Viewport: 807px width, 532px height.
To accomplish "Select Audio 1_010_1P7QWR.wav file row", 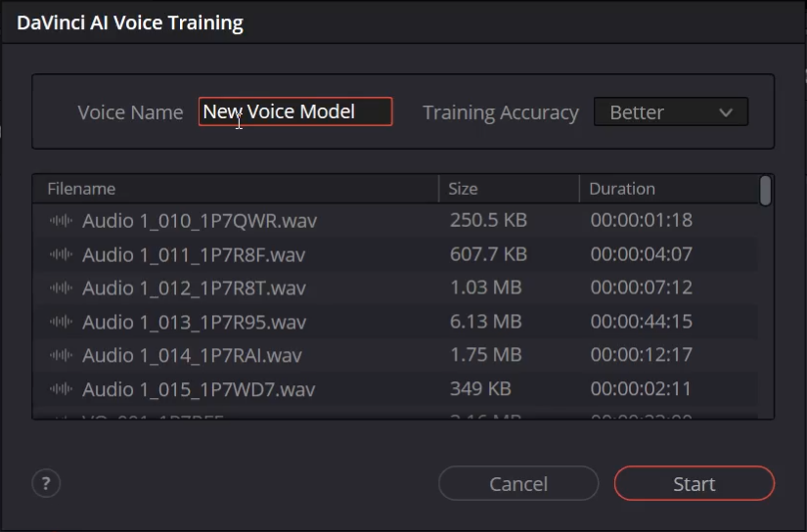I will coord(395,220).
